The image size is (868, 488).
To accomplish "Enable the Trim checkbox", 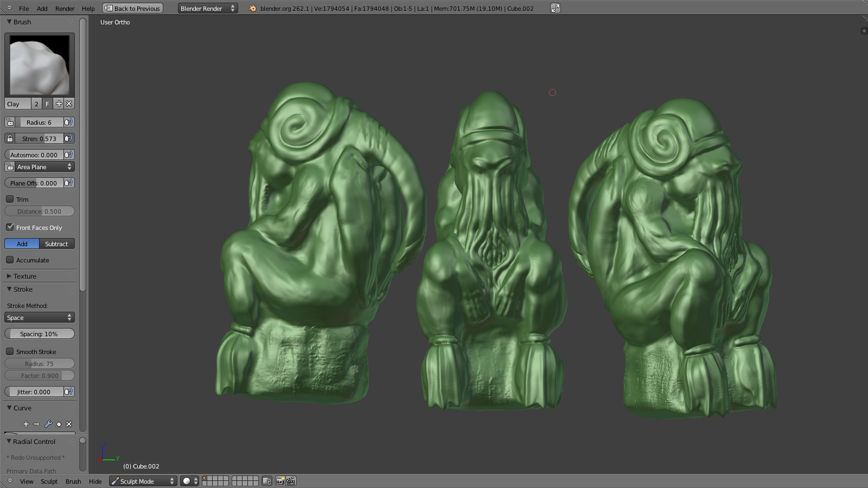I will [10, 200].
